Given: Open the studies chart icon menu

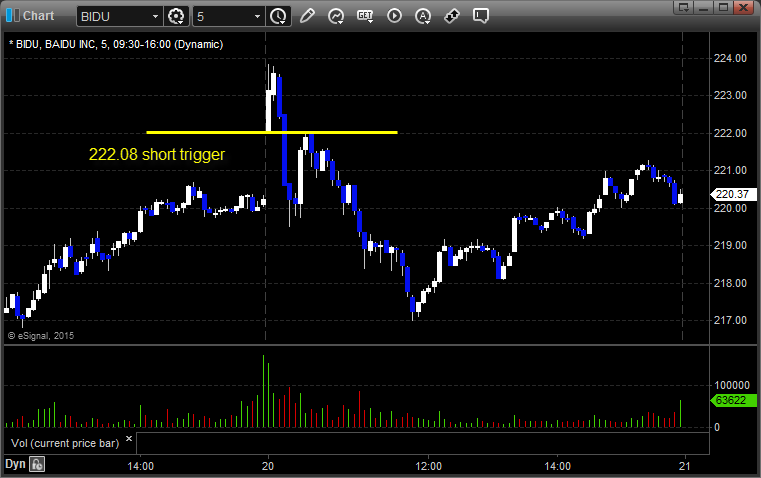Looking at the screenshot, I should [336, 16].
